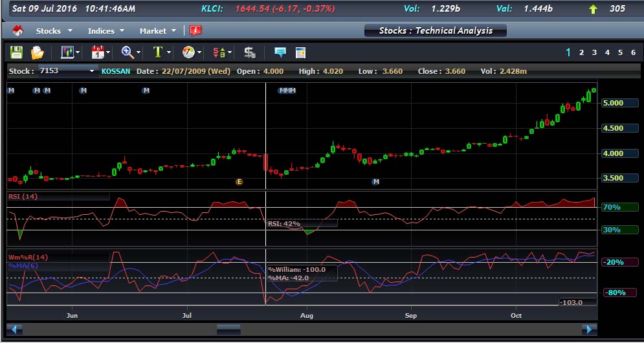Go to the home page icon
The image size is (644, 343).
tap(17, 30)
